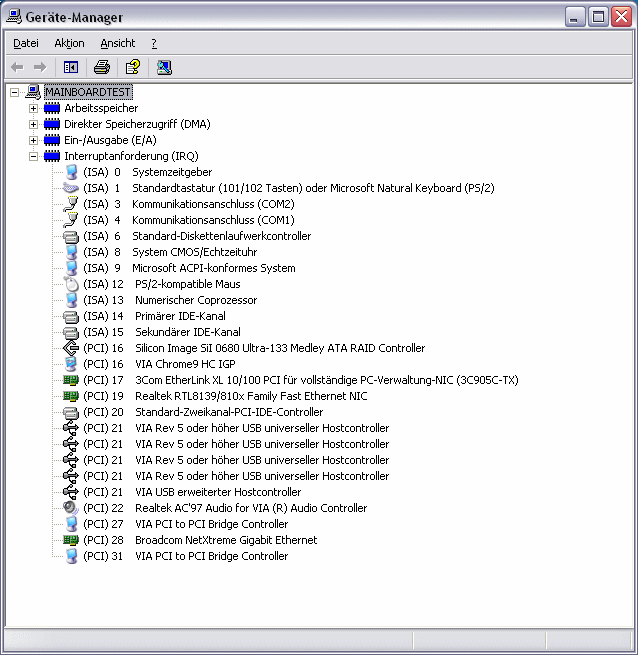Collapse the Interruptanforderung (IRQ) node
The width and height of the screenshot is (638, 655).
pyautogui.click(x=33, y=157)
